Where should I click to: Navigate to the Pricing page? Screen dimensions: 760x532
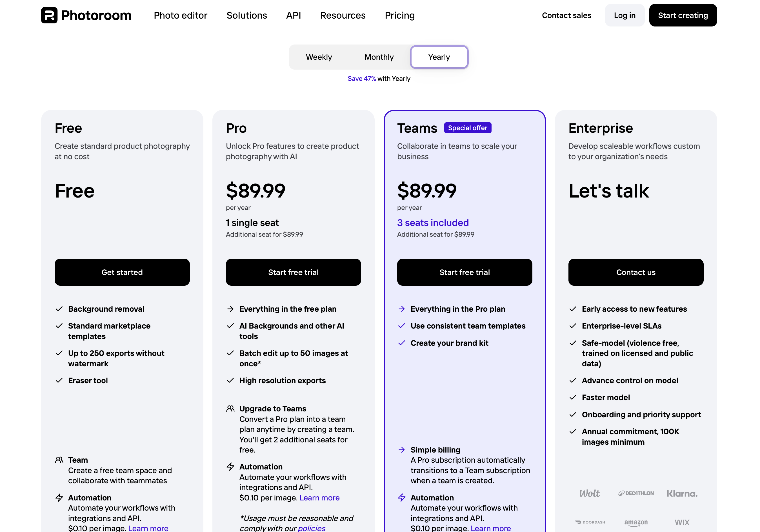pos(399,15)
